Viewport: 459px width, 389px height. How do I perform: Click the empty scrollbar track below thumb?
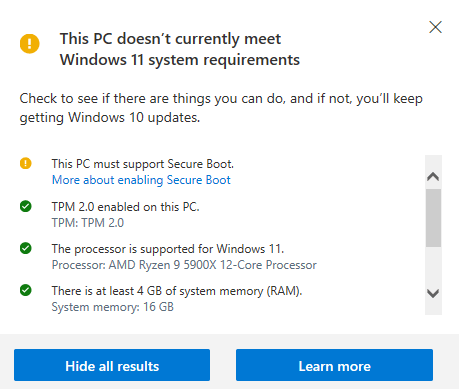pos(433,267)
